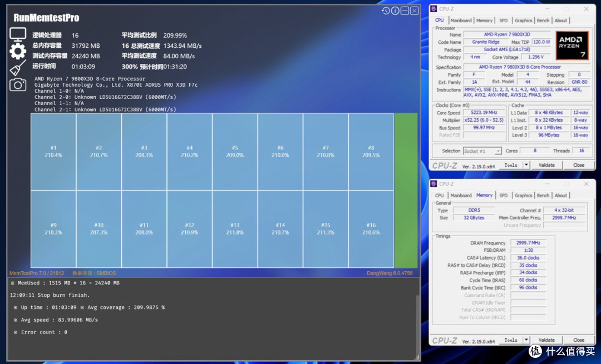601x364 pixels.
Task: Click Validate button in top CPU-Z window
Action: (546, 165)
